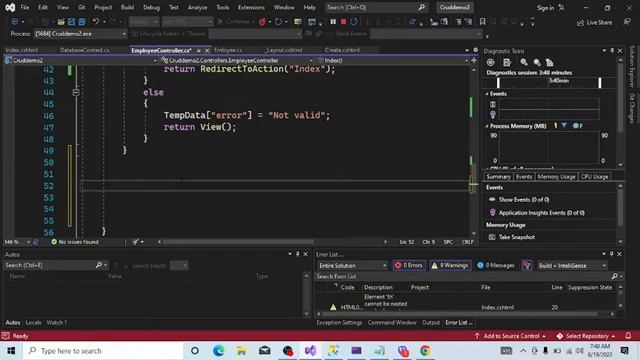Click Add to Source Control
Image resolution: width=640 pixels, height=360 pixels.
click(510, 336)
